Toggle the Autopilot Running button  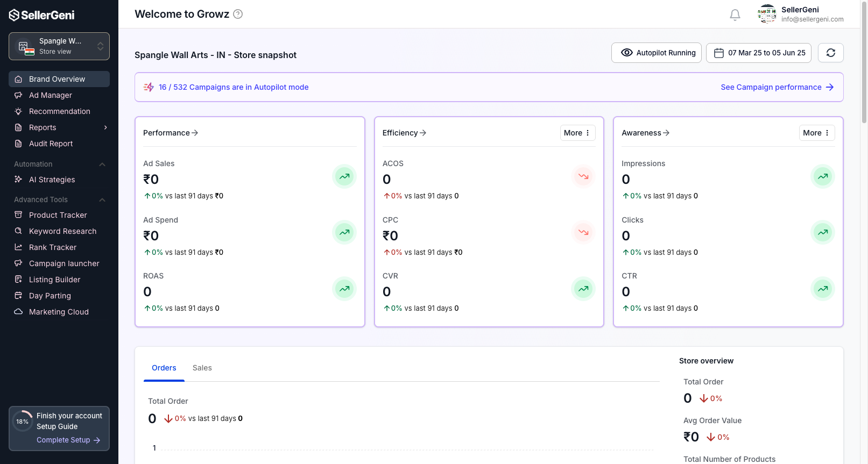click(656, 53)
